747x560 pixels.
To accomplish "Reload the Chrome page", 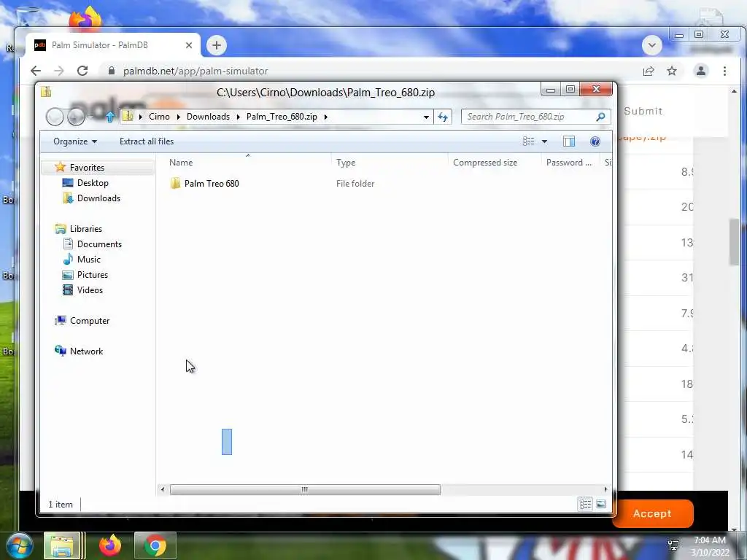I will pyautogui.click(x=82, y=71).
